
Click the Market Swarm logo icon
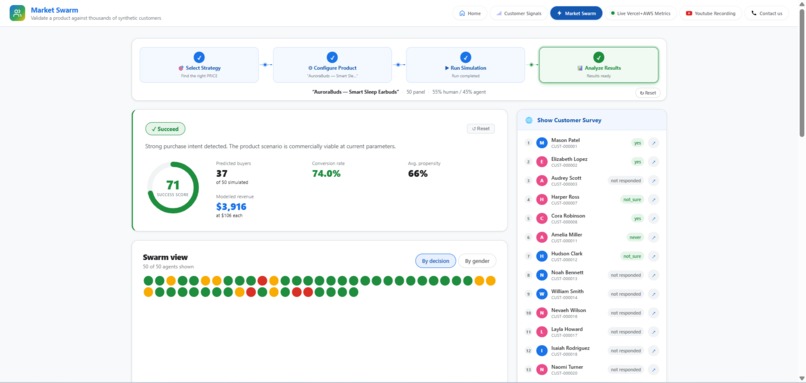[17, 13]
